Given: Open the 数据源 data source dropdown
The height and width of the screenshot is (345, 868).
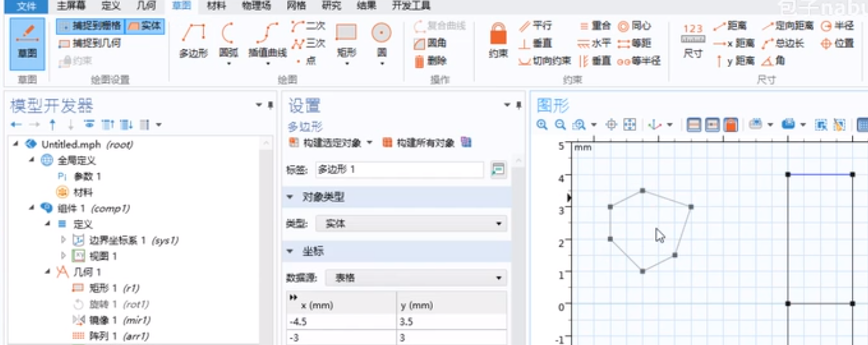Looking at the screenshot, I should [416, 277].
